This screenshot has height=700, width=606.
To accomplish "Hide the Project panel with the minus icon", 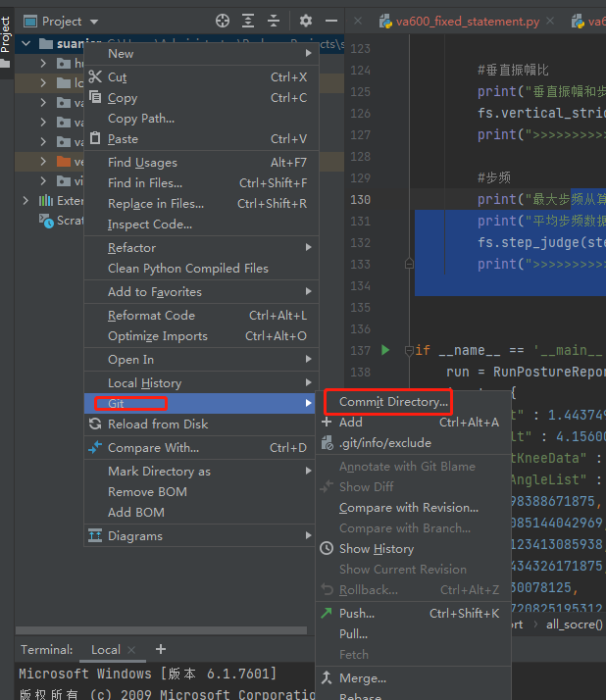I will coord(331,21).
